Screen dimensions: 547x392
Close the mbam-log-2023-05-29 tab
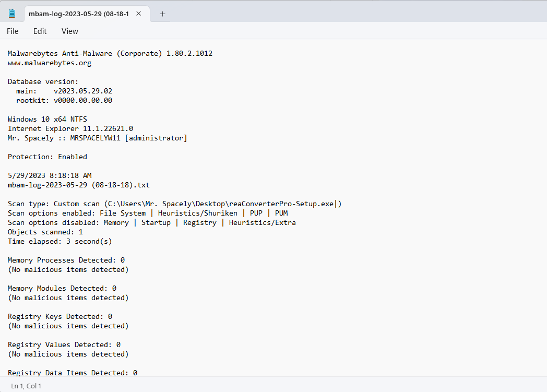tap(138, 14)
